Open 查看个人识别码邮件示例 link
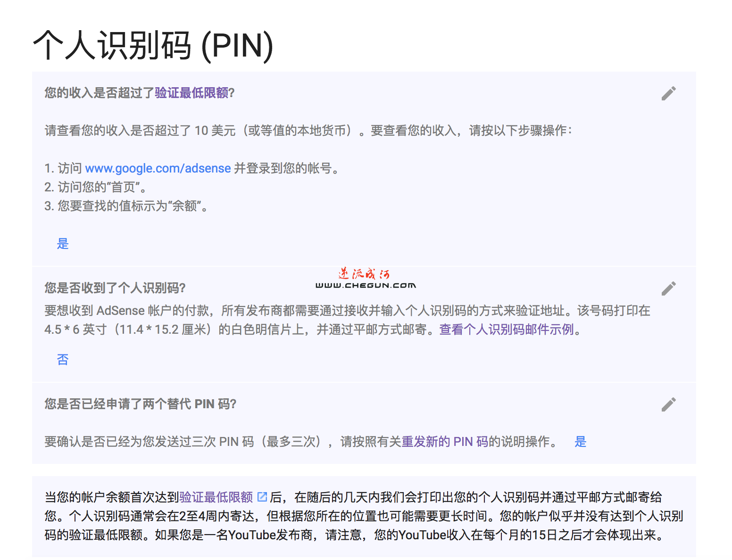This screenshot has height=560, width=732. pyautogui.click(x=507, y=329)
